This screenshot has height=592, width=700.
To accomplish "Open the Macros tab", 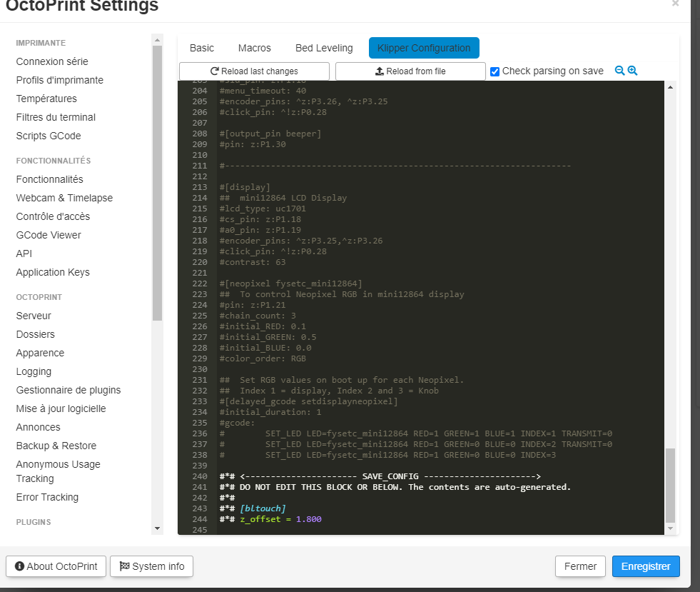I will [255, 48].
